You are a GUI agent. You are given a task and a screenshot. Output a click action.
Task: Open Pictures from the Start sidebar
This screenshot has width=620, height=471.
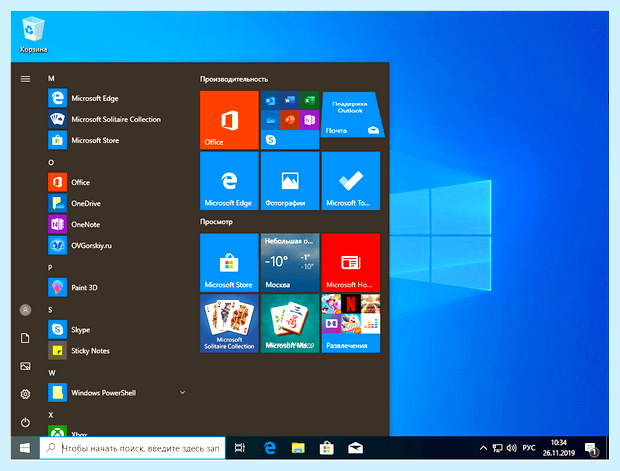[25, 366]
